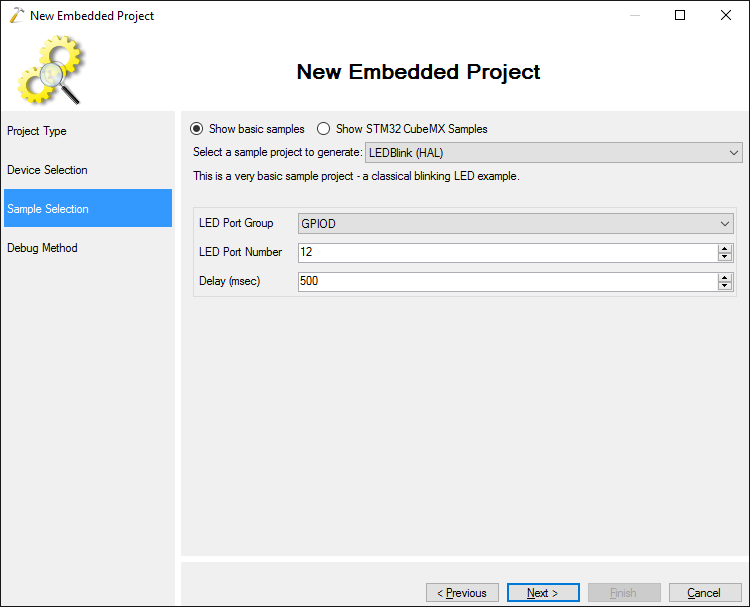Click the Cancel button
Image resolution: width=750 pixels, height=607 pixels.
[705, 593]
